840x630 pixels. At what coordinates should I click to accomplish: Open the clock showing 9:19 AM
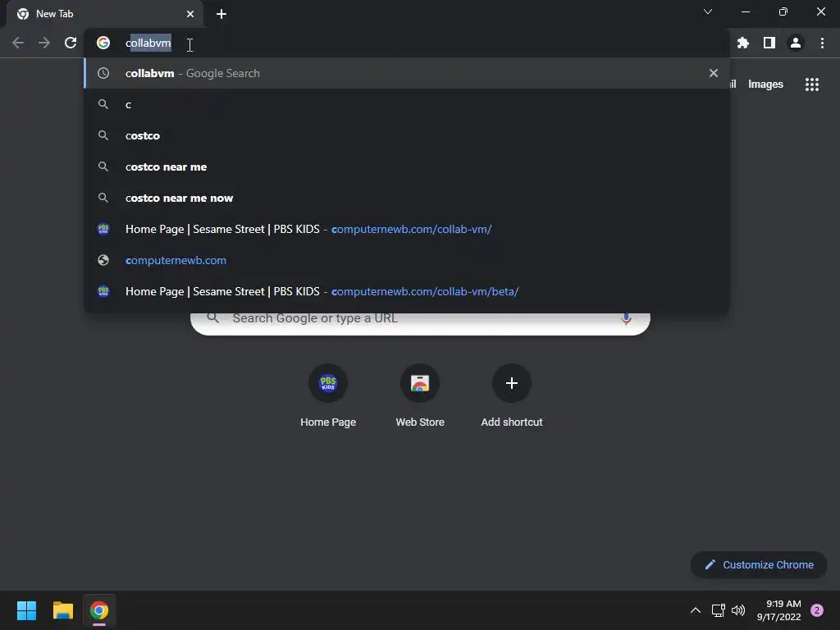point(779,610)
